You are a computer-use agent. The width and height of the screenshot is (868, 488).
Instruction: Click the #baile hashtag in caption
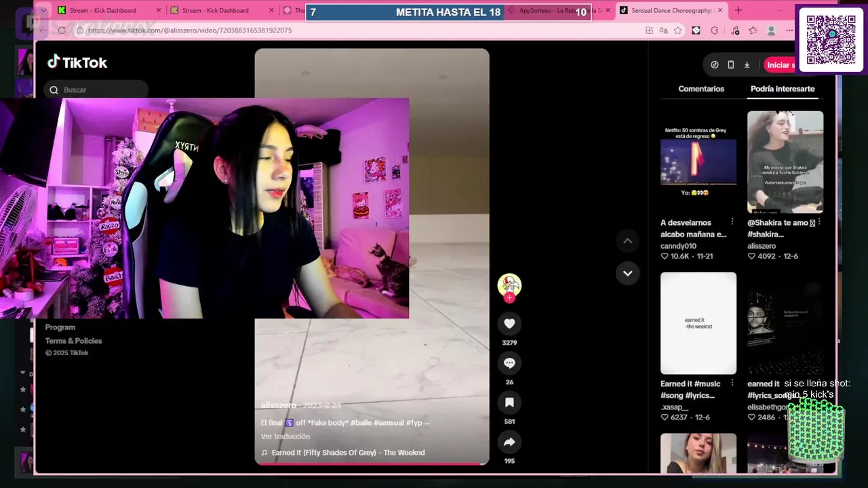(x=360, y=423)
